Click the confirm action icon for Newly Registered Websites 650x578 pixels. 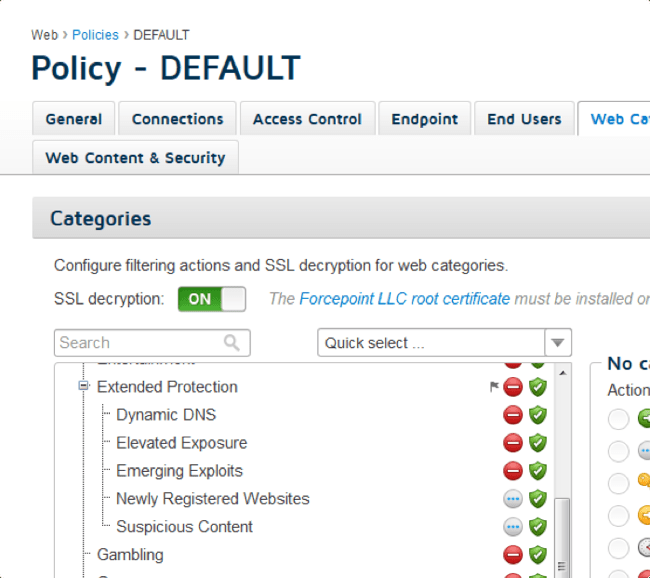click(513, 499)
